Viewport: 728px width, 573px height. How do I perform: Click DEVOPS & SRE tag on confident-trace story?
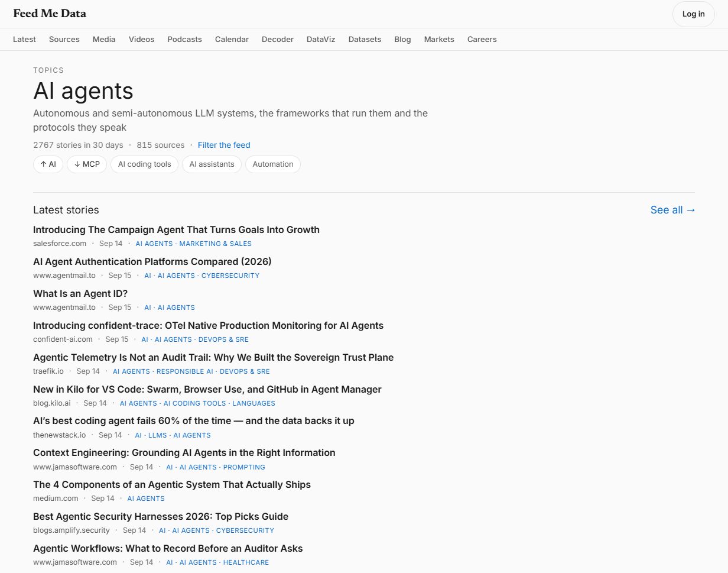click(223, 339)
